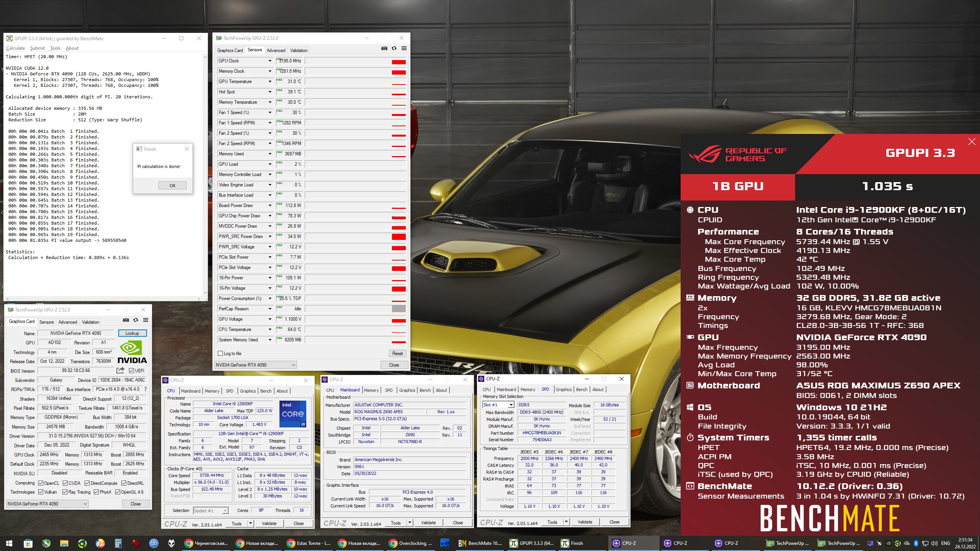This screenshot has width=980, height=551.
Task: Switch to Advanced tab in GPU-Z Sensors window
Action: 276,51
